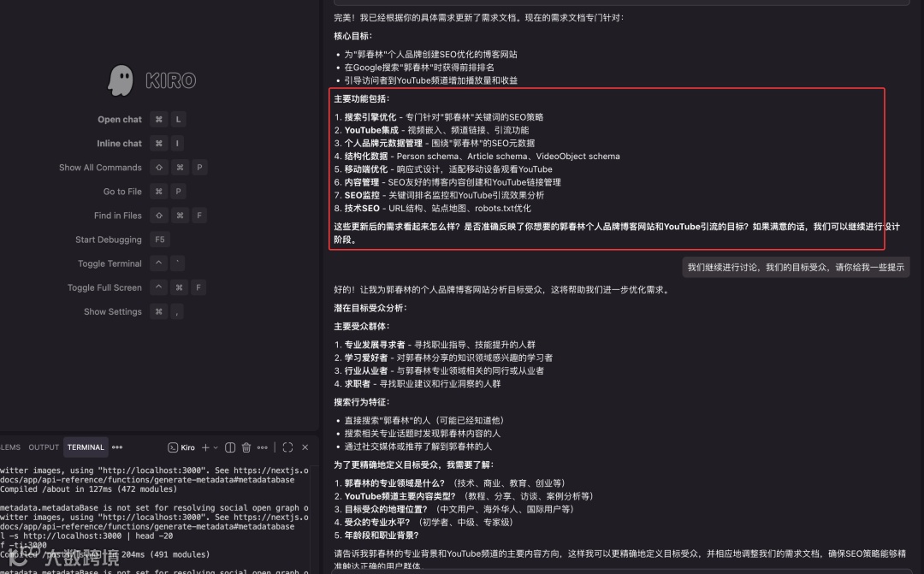
Task: Click the Find in Files entry
Action: click(x=118, y=216)
